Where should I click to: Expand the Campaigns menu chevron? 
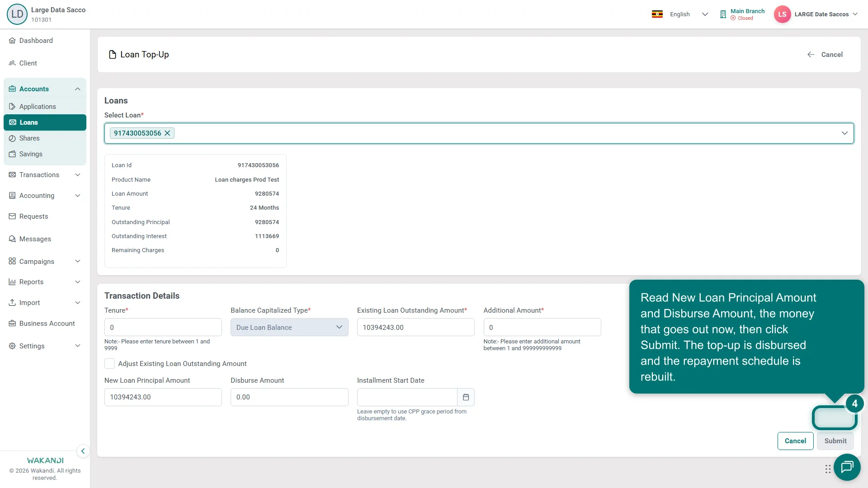tap(78, 262)
